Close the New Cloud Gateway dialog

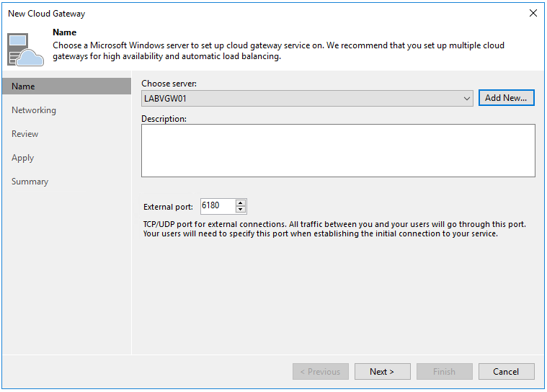pyautogui.click(x=533, y=13)
